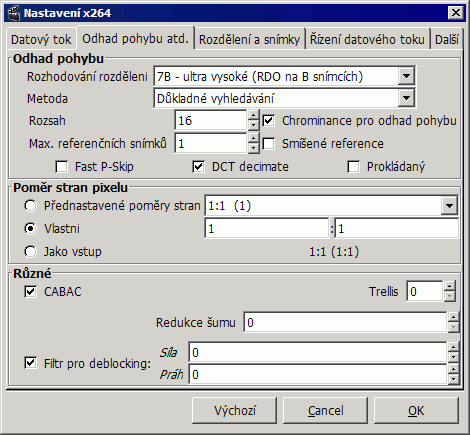
Task: Expand the Metoda dropdown list
Action: coord(406,98)
